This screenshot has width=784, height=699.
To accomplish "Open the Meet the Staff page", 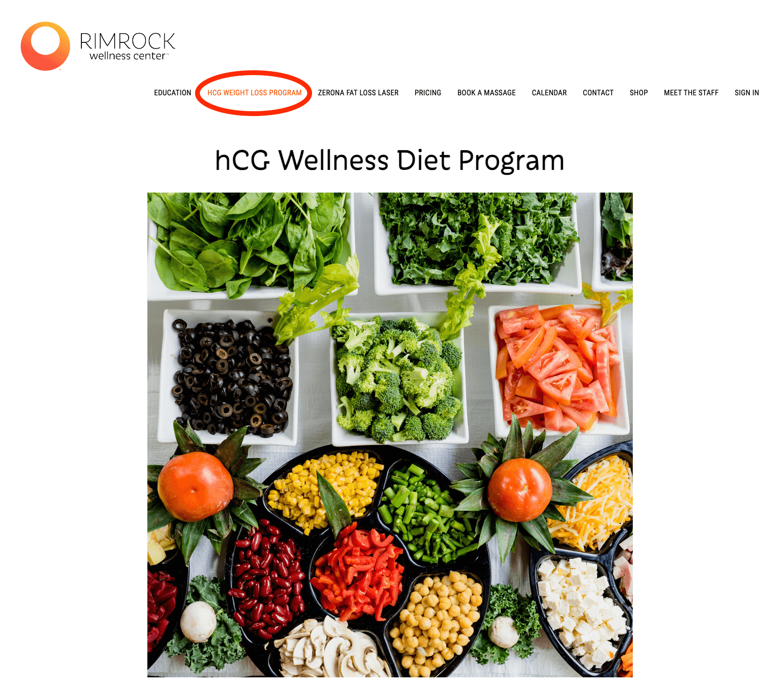I will coord(691,93).
